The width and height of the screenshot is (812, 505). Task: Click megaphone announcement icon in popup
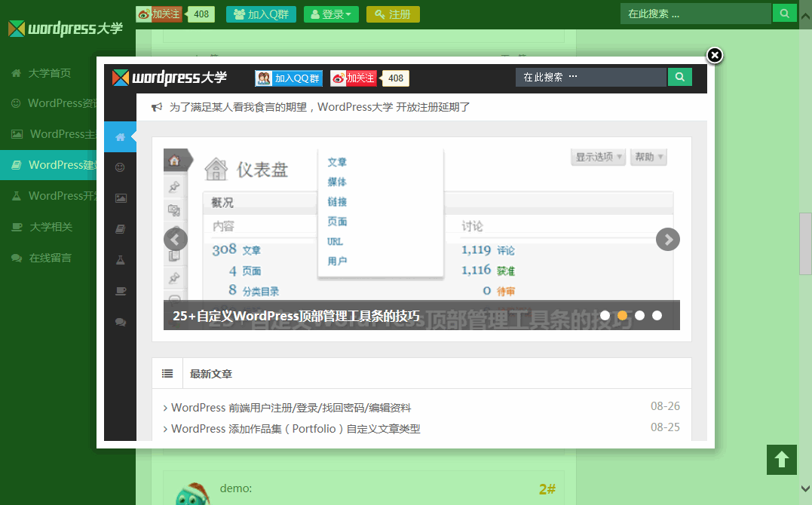click(x=156, y=107)
